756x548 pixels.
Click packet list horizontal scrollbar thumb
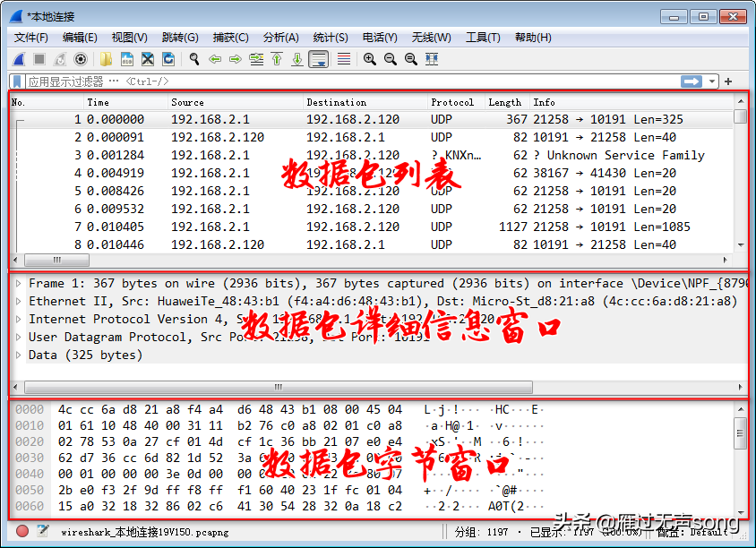[57, 261]
